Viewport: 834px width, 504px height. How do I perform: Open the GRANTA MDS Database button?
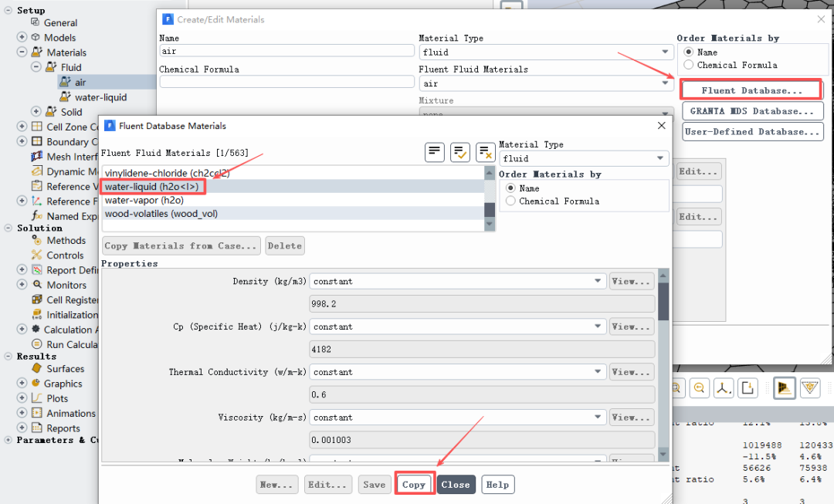coord(753,111)
